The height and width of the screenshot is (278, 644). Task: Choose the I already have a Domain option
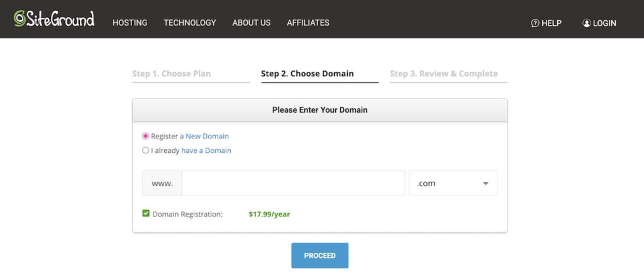[x=145, y=150]
